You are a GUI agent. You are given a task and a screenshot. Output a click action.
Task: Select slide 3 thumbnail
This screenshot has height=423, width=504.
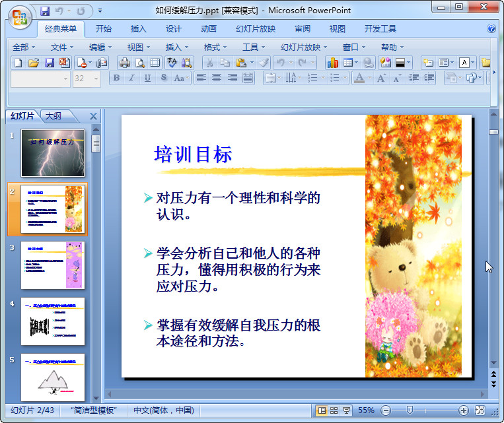tap(53, 265)
